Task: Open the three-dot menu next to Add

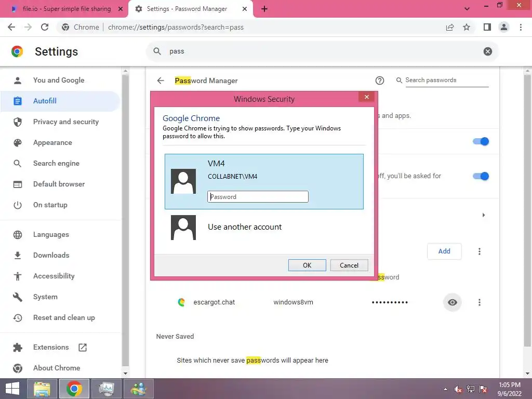Action: coord(479,251)
